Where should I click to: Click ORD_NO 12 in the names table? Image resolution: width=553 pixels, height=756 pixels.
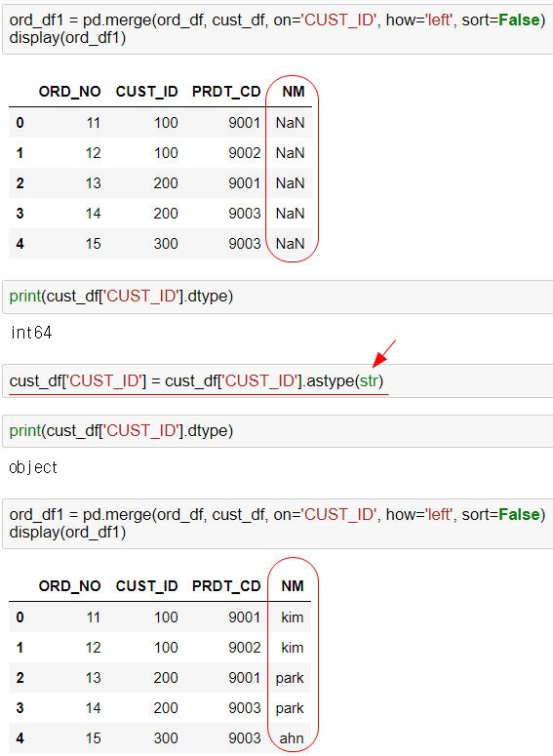(x=94, y=648)
